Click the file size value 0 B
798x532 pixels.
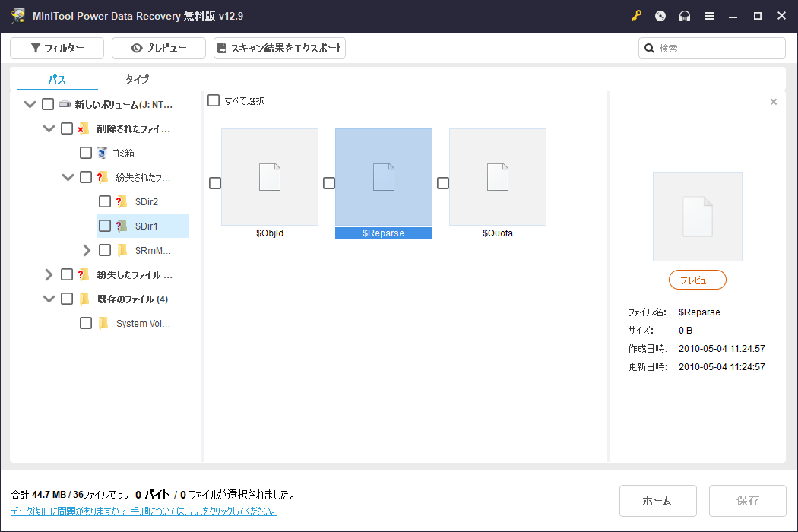point(686,331)
